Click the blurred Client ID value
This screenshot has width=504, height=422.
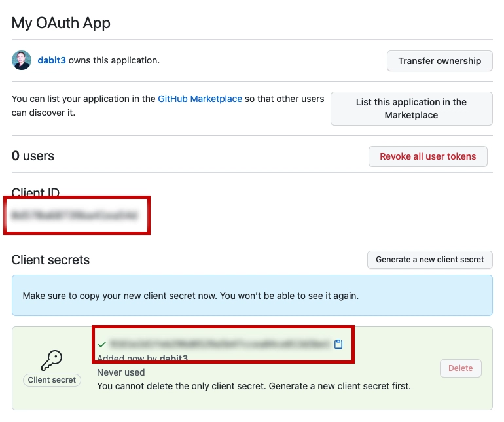(75, 215)
